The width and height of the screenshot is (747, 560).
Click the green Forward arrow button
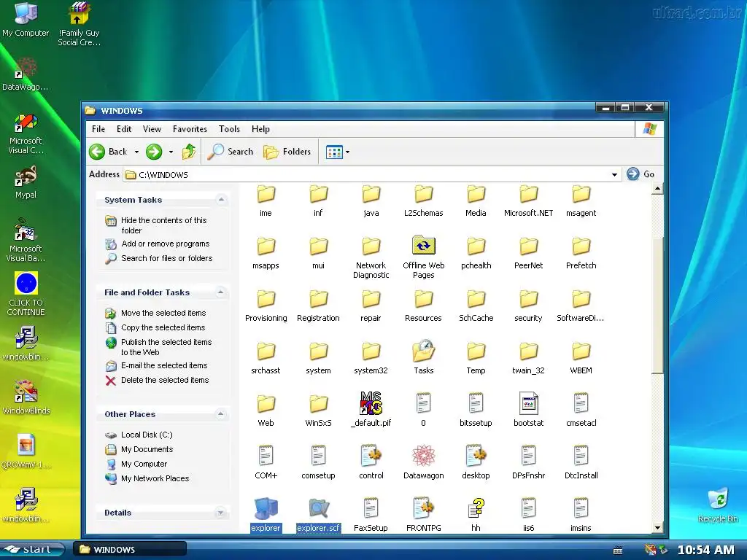(154, 152)
